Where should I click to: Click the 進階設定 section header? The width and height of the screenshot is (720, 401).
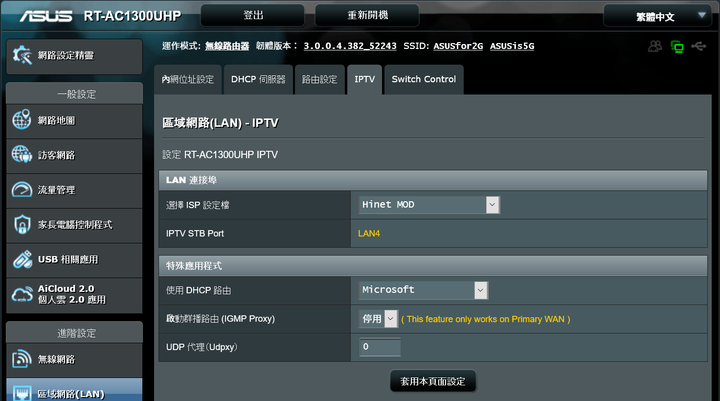[76, 333]
